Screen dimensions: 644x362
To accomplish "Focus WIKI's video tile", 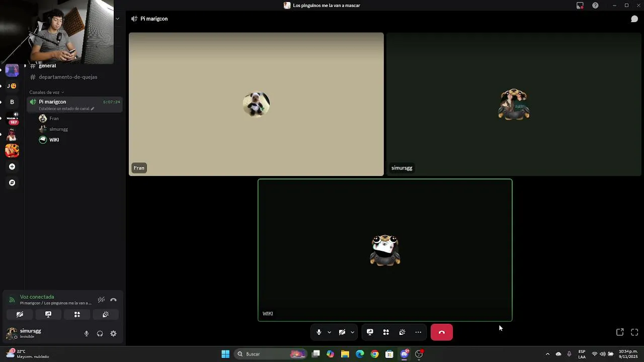I will (385, 250).
